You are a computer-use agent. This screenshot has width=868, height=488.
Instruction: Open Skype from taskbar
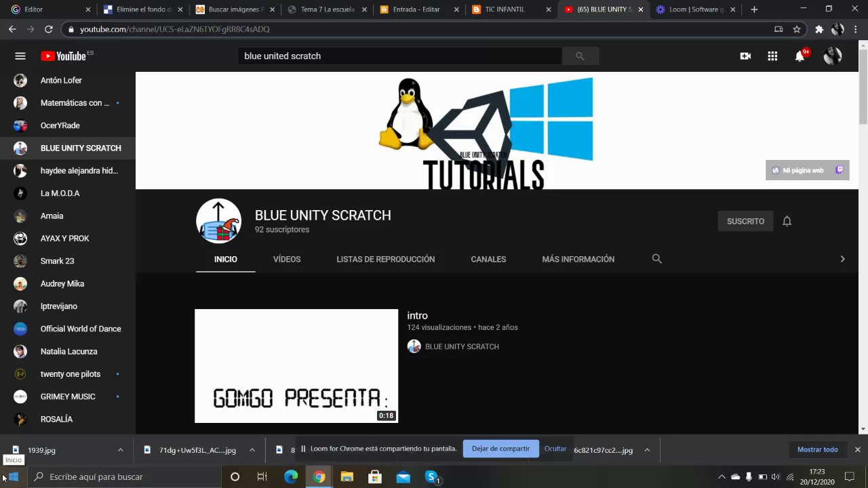(x=432, y=477)
